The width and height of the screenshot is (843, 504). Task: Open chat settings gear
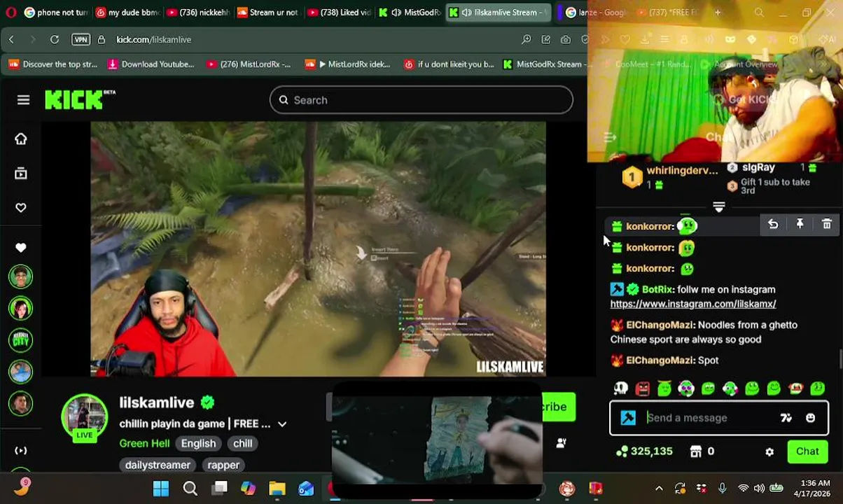point(769,452)
